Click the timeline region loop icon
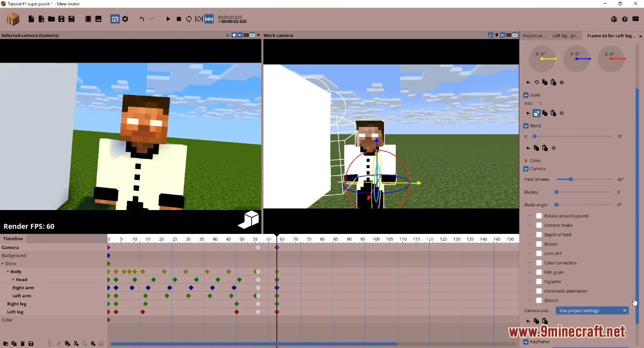Screen dimensions: 644x348 (199, 19)
